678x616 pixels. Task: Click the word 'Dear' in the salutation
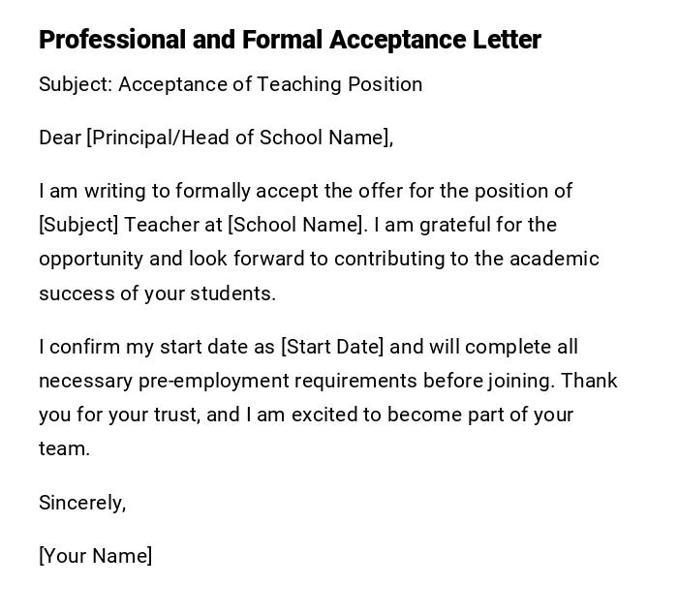pos(60,138)
